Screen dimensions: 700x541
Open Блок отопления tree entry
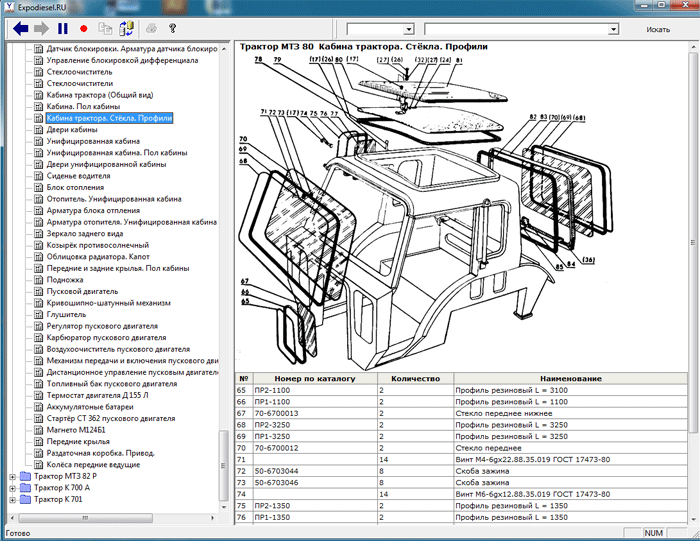point(75,188)
